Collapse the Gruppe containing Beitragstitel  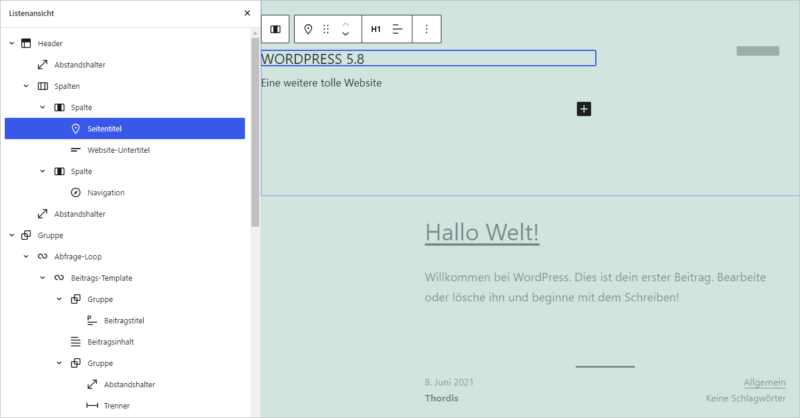pyautogui.click(x=59, y=299)
